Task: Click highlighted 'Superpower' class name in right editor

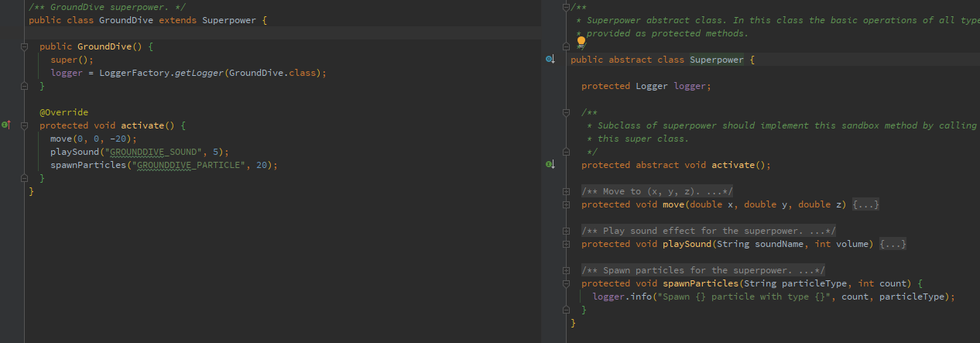Action: pyautogui.click(x=717, y=60)
